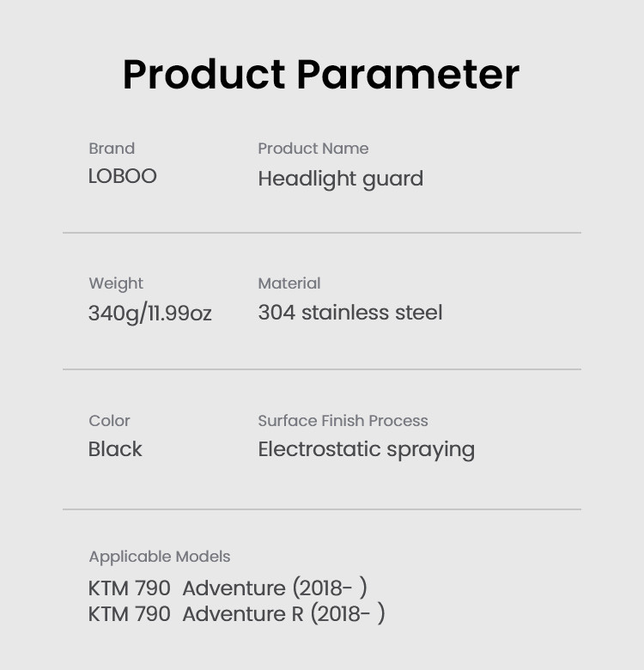
Task: Select the 'Black' color value
Action: [116, 449]
